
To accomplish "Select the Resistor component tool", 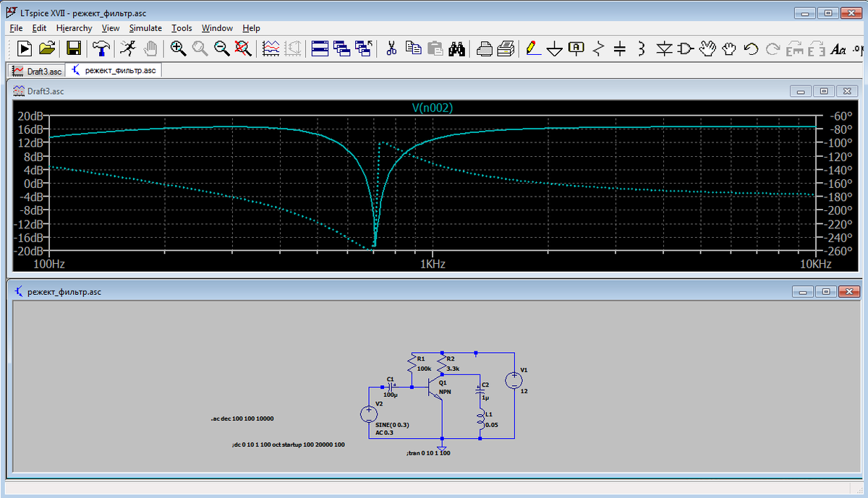I will [598, 48].
